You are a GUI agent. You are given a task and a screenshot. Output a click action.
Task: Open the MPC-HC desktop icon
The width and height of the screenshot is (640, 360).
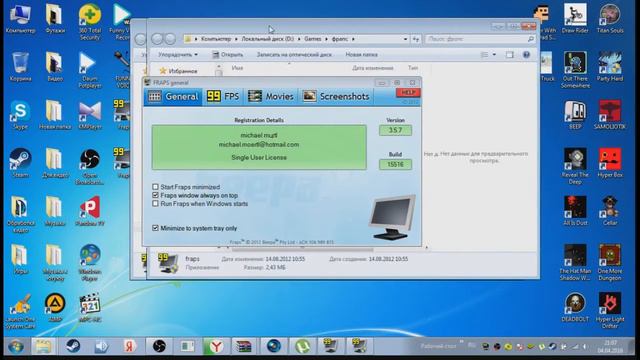pyautogui.click(x=90, y=307)
